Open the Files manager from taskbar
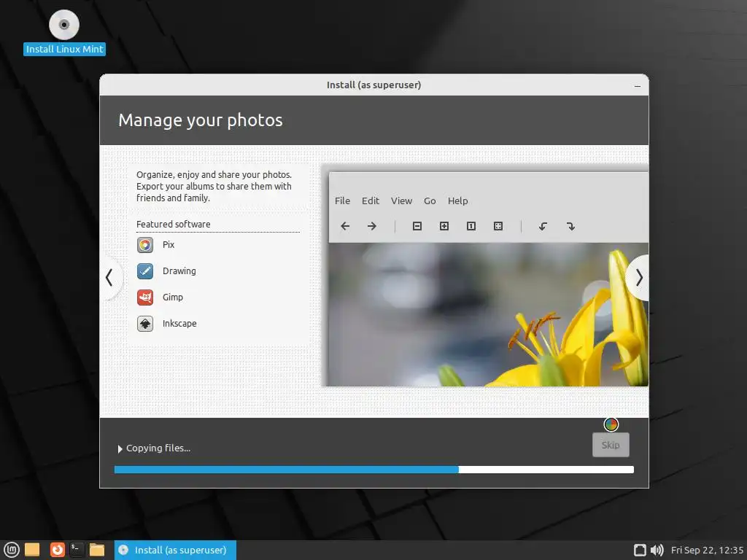Viewport: 747px width, 560px height. coord(97,550)
